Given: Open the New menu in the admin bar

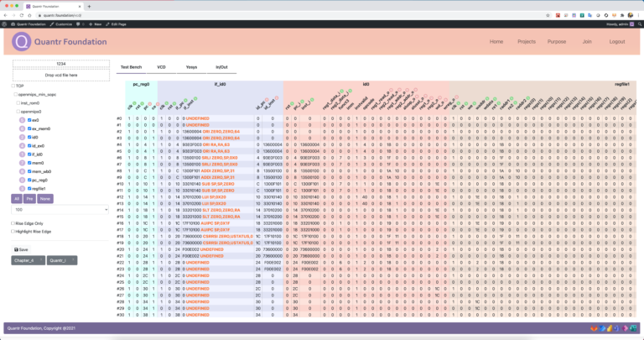Looking at the screenshot, I should click(x=96, y=24).
